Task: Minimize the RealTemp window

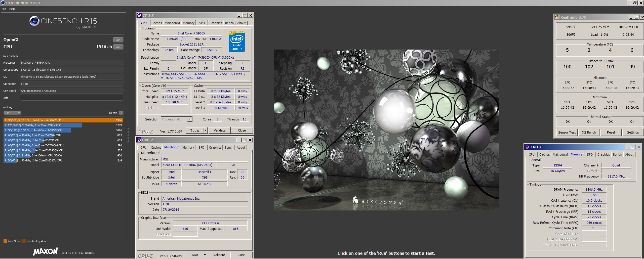Action: pyautogui.click(x=631, y=17)
